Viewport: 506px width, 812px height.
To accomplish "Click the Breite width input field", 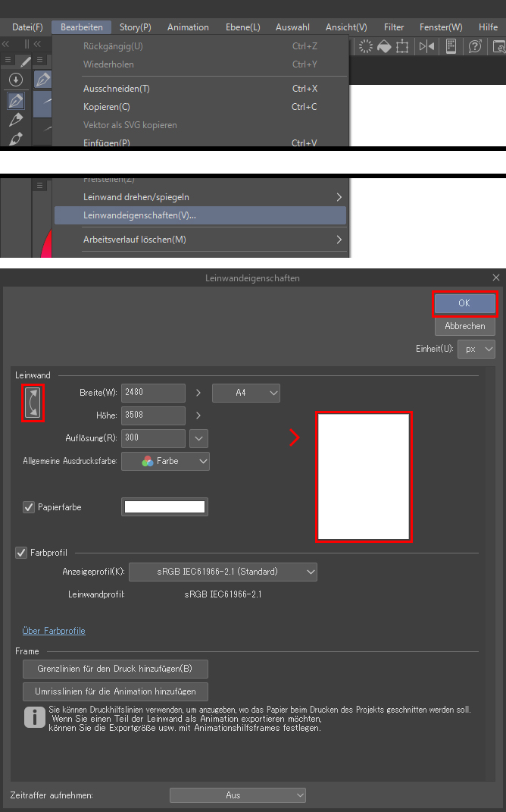I will pos(153,393).
